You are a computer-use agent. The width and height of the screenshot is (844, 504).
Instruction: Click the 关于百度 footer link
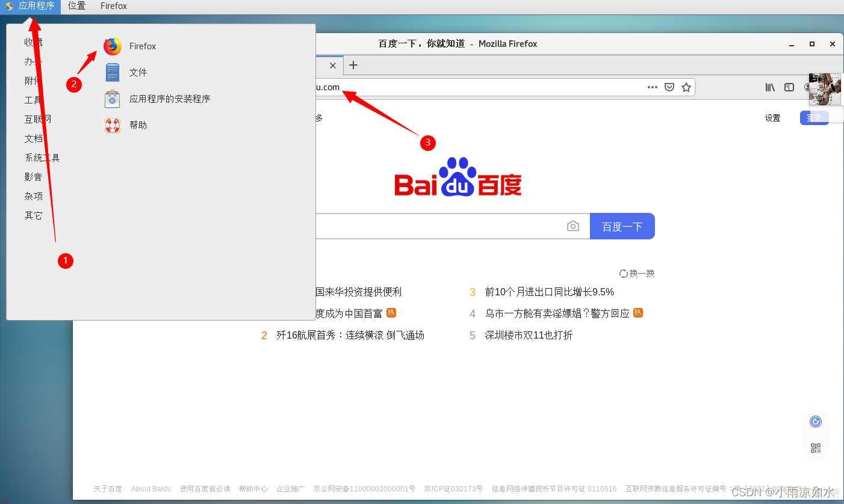click(x=108, y=489)
